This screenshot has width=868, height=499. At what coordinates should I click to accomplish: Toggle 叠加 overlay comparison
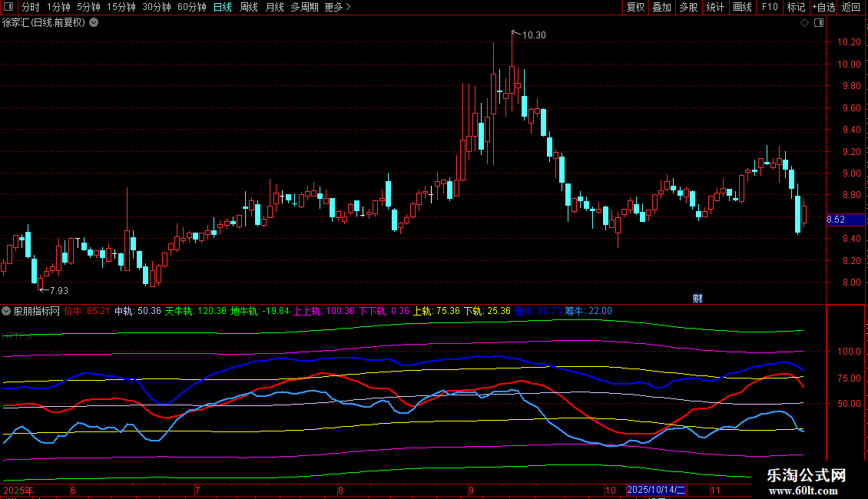(661, 7)
